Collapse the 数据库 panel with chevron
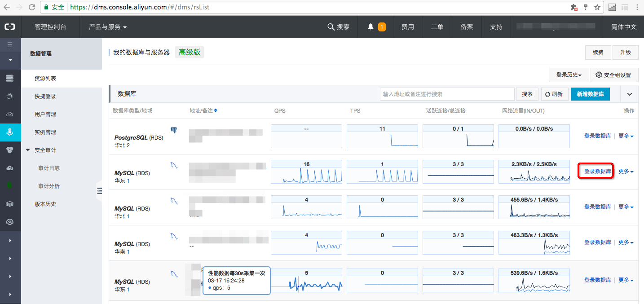The image size is (644, 304). pyautogui.click(x=630, y=94)
